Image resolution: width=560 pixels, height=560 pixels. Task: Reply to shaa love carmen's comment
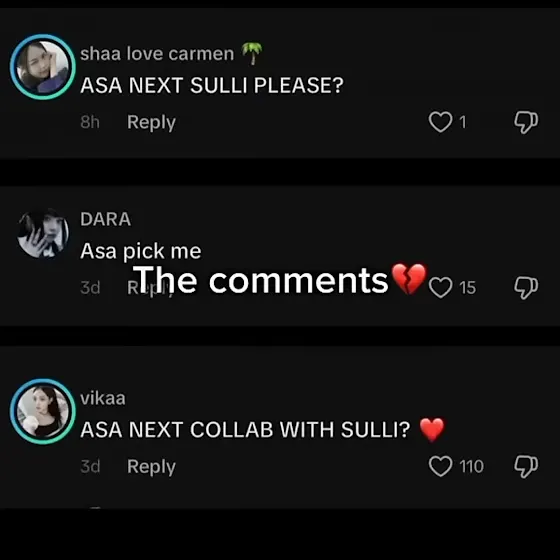151,122
